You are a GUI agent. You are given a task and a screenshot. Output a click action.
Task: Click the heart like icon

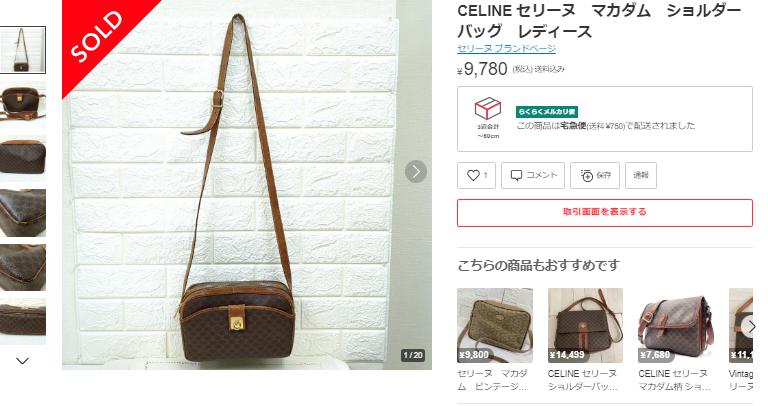pyautogui.click(x=473, y=175)
